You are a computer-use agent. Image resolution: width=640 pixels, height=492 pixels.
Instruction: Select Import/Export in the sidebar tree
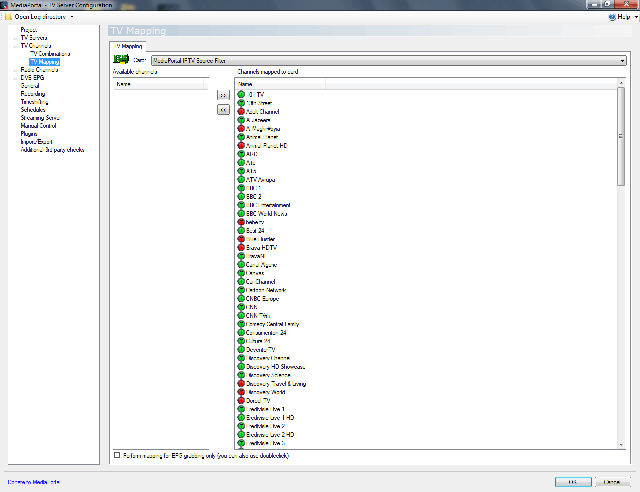click(x=36, y=142)
